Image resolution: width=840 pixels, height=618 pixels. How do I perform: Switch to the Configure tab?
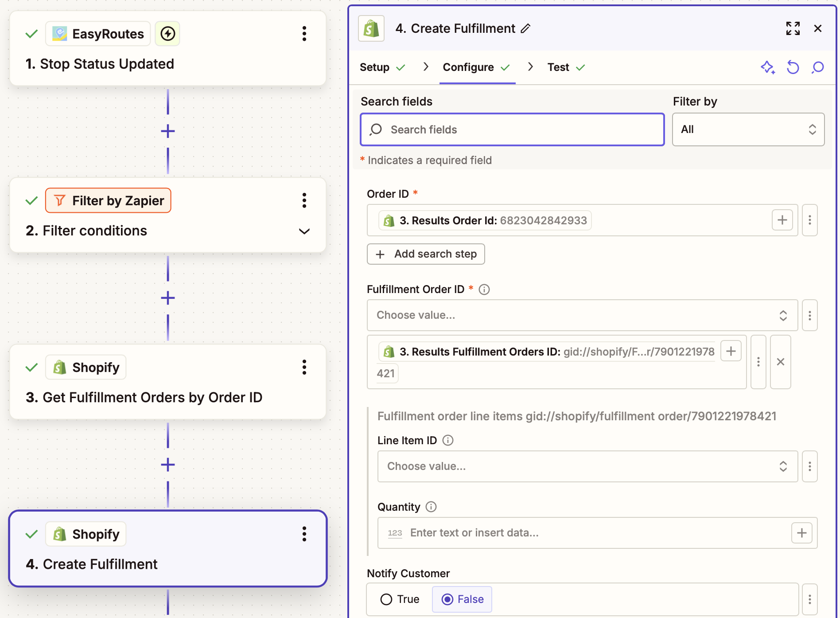476,67
